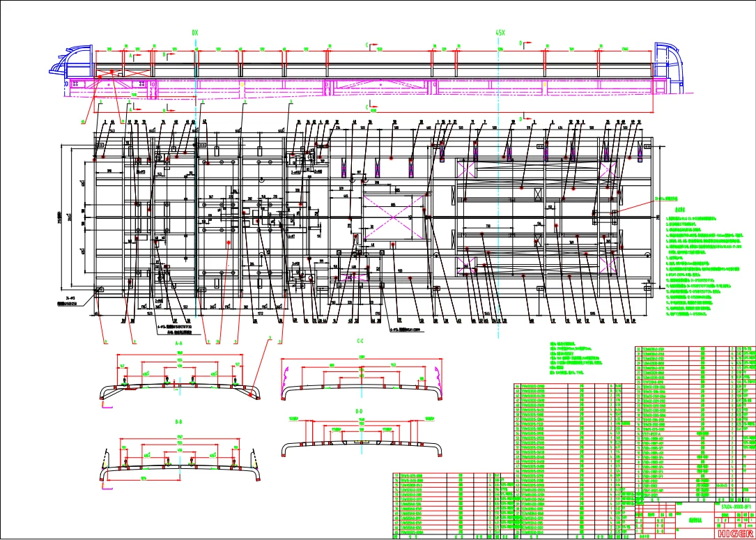Click the C section cut marker arrow on top
756x540 pixels.
[372, 45]
